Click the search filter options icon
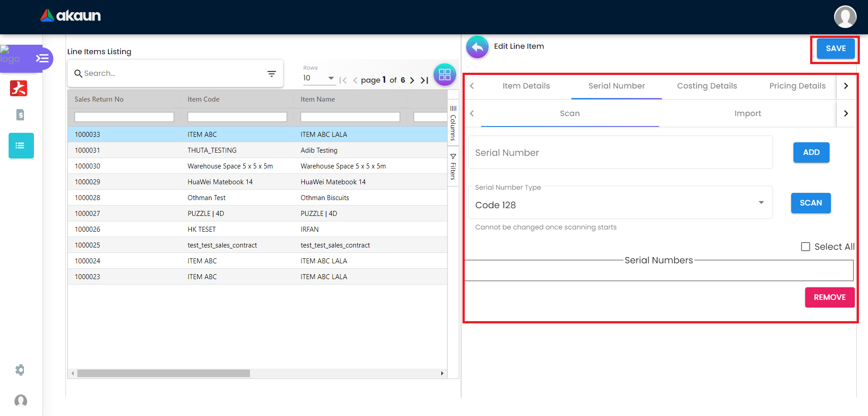The image size is (868, 416). (271, 74)
